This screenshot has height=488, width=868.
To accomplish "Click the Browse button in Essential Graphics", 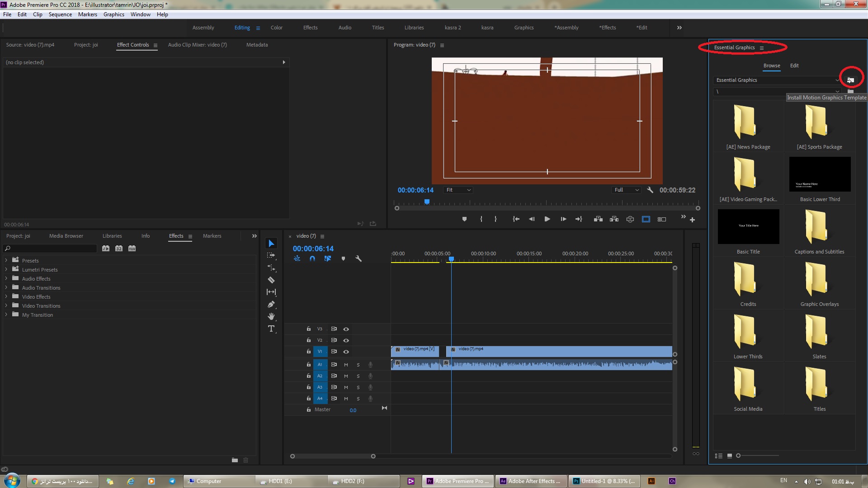I will point(771,65).
